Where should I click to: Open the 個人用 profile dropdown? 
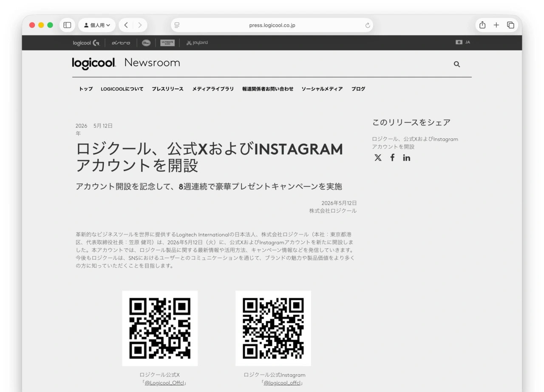[97, 25]
